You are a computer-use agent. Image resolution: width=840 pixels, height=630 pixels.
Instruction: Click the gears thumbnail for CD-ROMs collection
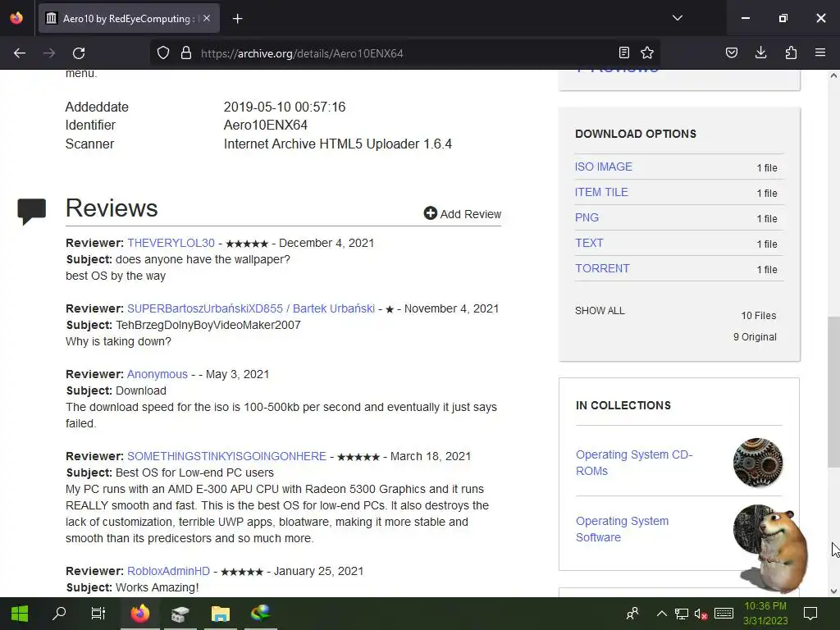[757, 463]
